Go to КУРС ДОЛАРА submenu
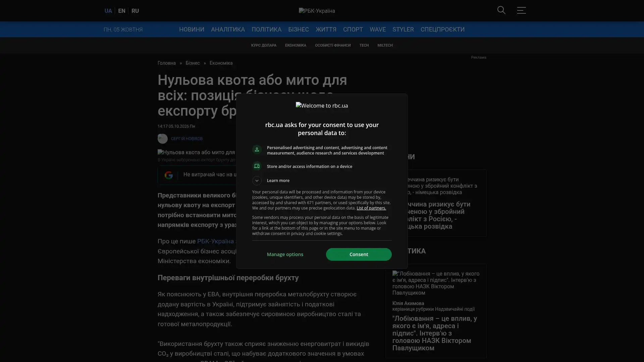Viewport: 644px width, 362px height. pos(264,45)
